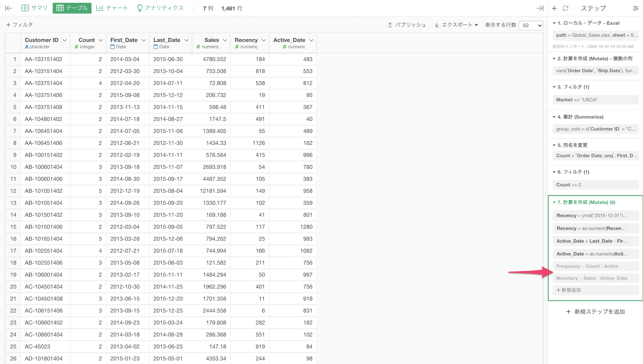Add a new filter

point(19,25)
